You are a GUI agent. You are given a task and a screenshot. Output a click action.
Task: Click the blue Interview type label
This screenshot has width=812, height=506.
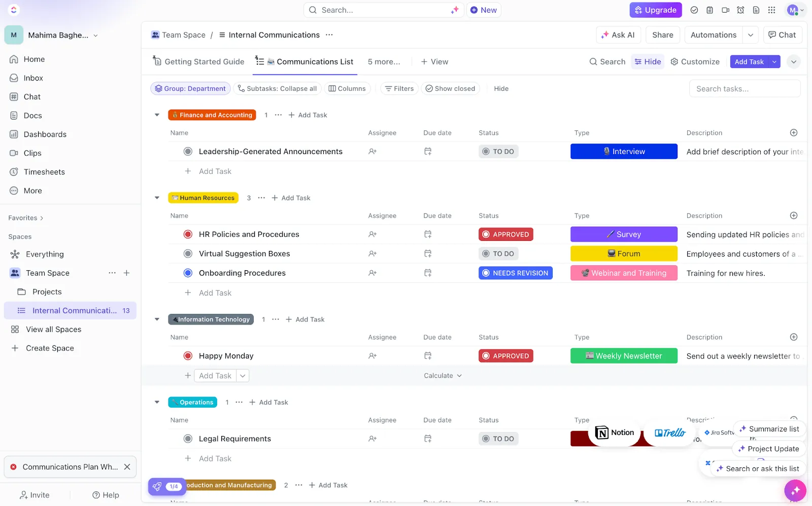[x=624, y=152]
